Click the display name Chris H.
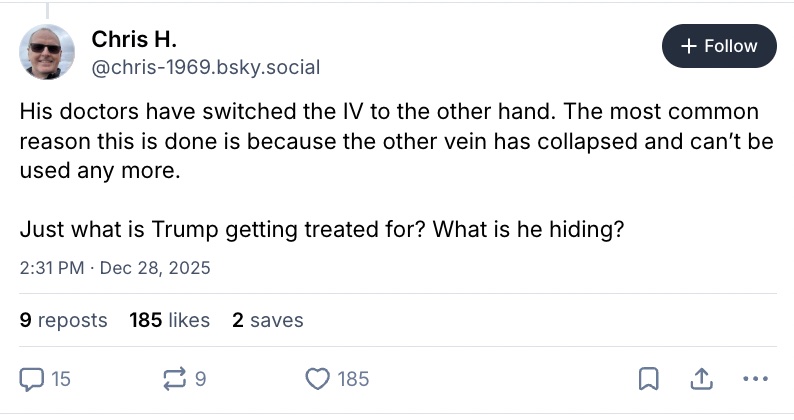Viewport: 794px width, 420px height. 133,39
